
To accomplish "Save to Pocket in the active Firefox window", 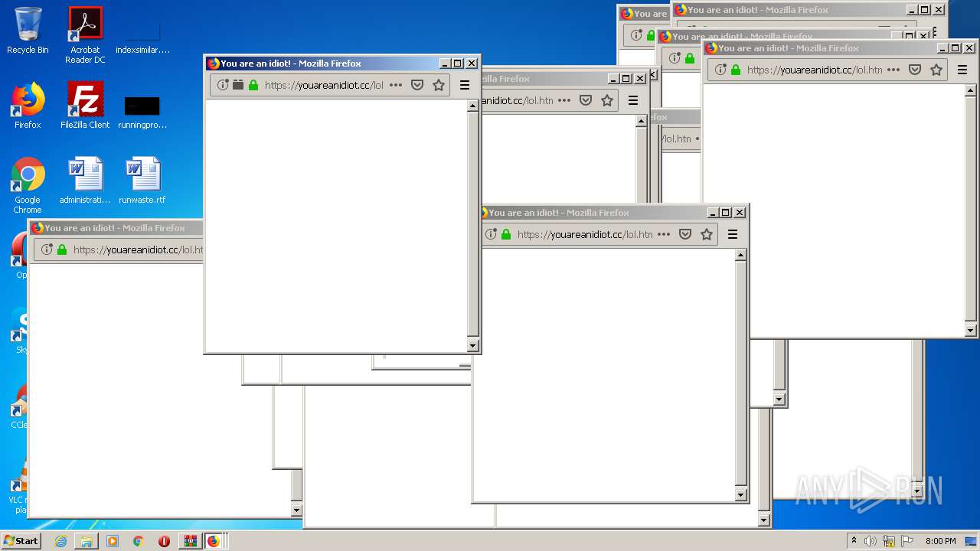I will [417, 85].
